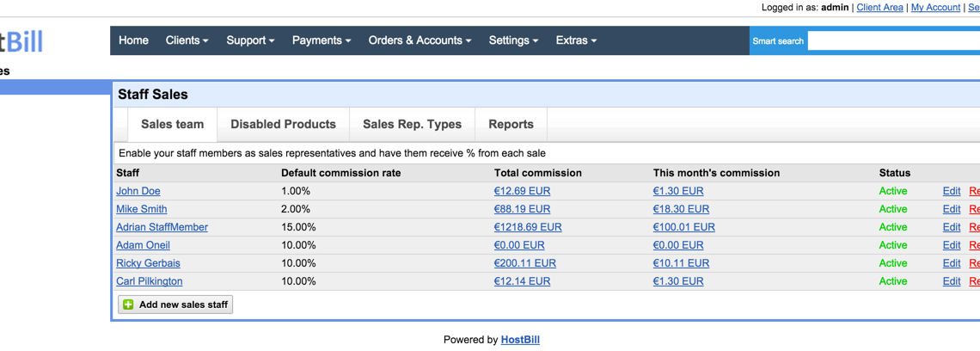Screen dimensions: 980x351
Task: Open Ricky Gerbais's staff profile
Action: coord(148,263)
